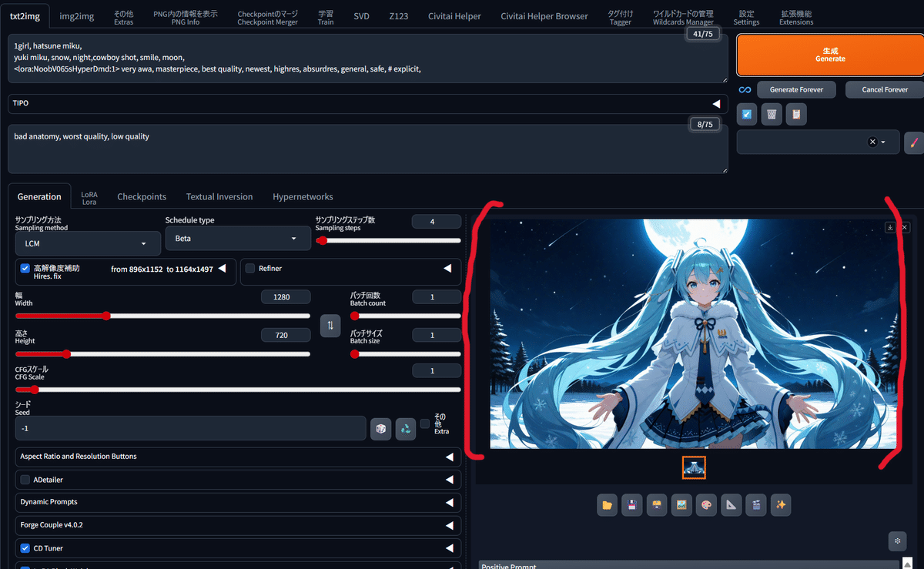Paste generation parameters with the clipboard icon

(x=796, y=114)
